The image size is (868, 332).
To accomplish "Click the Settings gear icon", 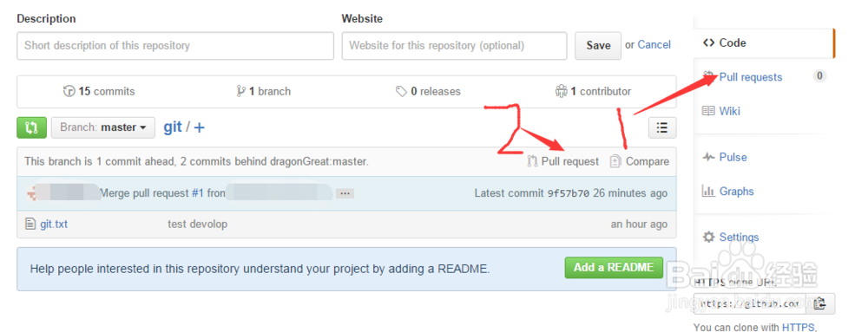I will (708, 237).
